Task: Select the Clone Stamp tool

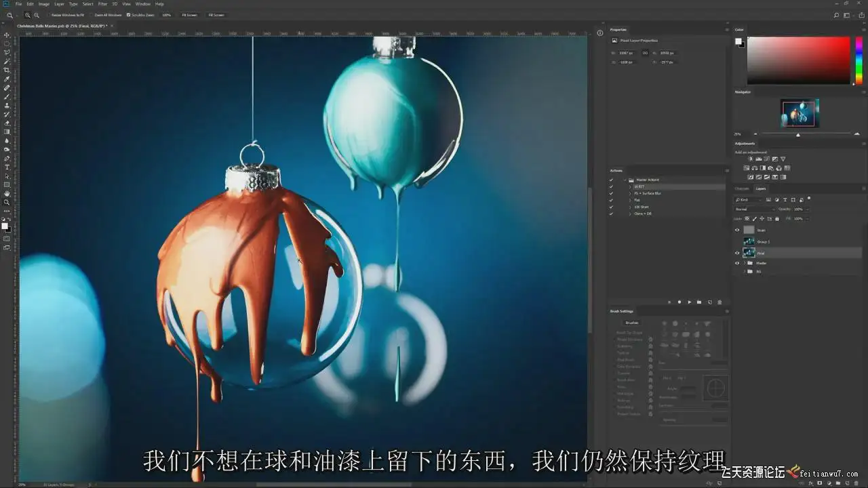Action: click(7, 105)
